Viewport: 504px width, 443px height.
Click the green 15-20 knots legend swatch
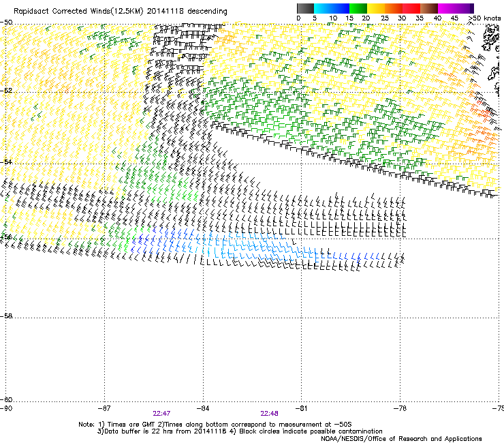pyautogui.click(x=358, y=8)
